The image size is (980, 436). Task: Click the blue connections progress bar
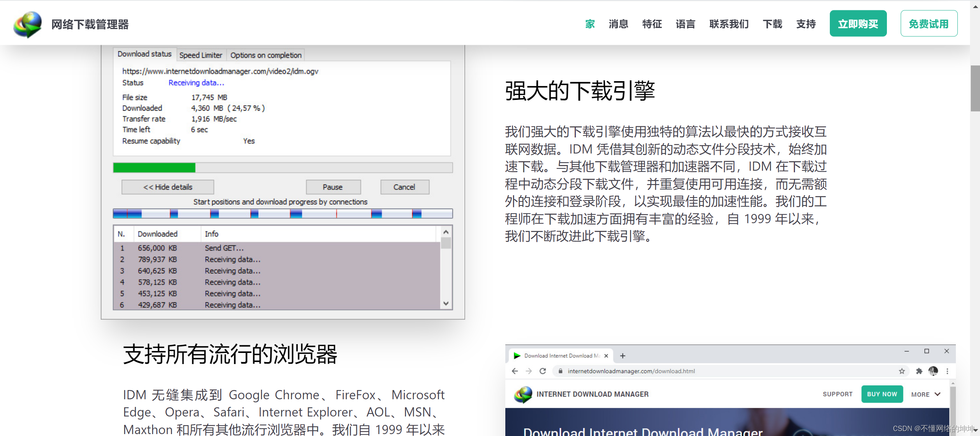(283, 214)
